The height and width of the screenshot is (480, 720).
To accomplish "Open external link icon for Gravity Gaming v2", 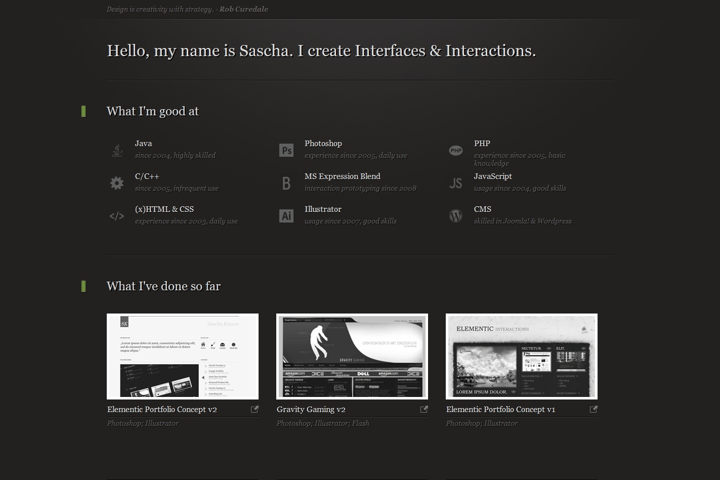I will pos(424,409).
